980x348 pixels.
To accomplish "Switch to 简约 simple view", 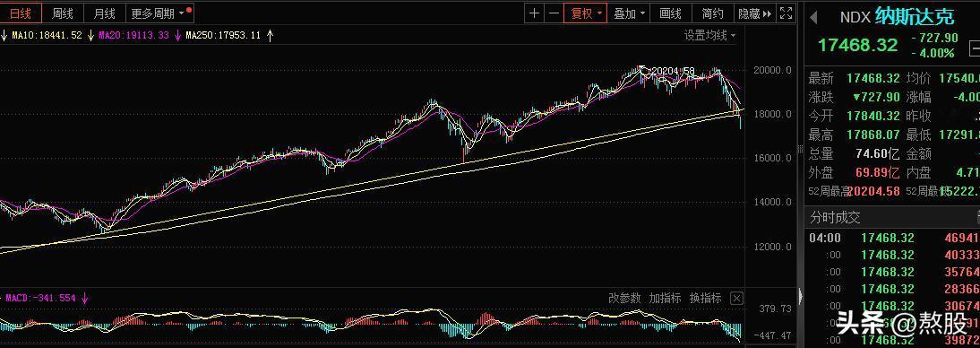I will [712, 13].
